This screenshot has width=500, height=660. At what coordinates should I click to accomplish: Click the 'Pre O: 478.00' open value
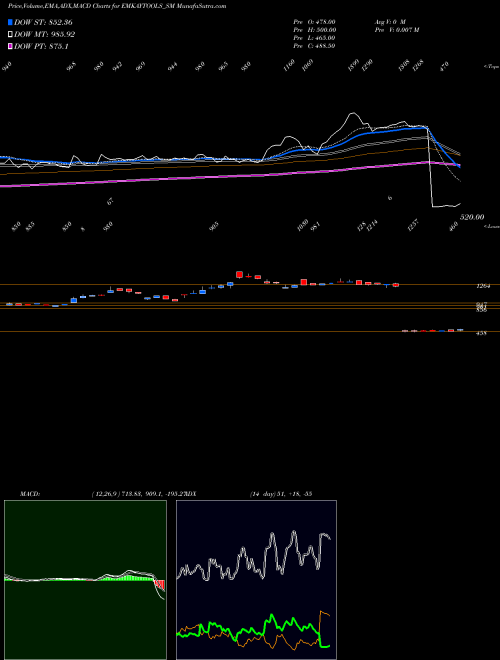tap(314, 22)
